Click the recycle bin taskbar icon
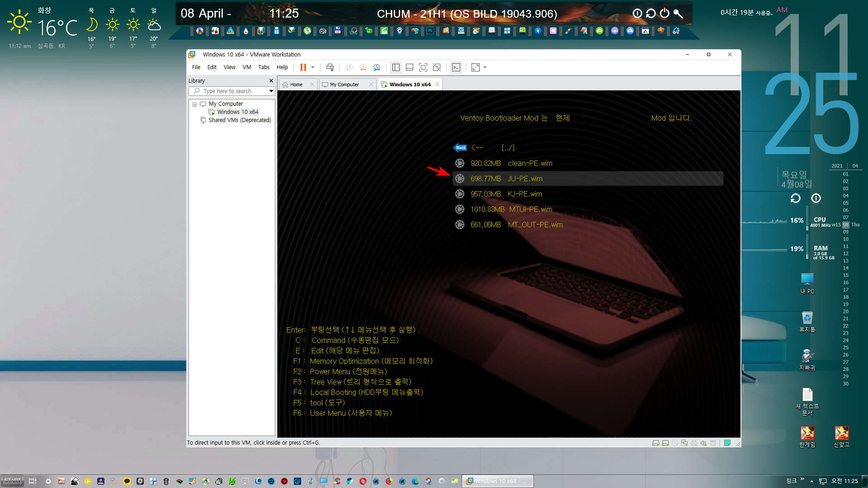868x488 pixels. (x=166, y=481)
